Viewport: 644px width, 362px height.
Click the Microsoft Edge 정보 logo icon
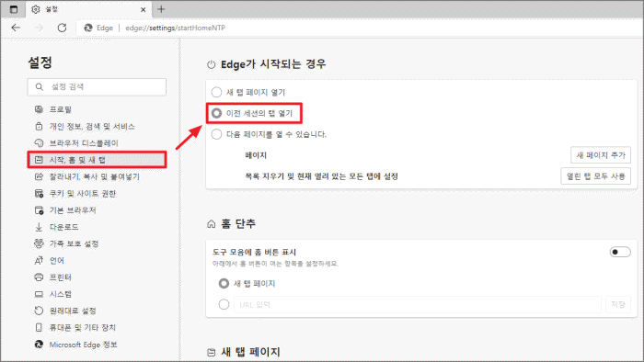point(39,345)
